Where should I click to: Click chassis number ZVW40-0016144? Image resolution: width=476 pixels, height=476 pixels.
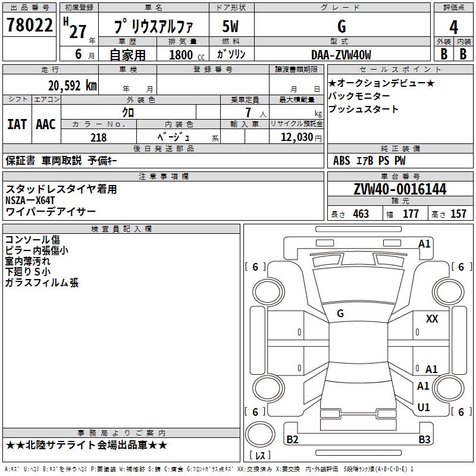[400, 189]
